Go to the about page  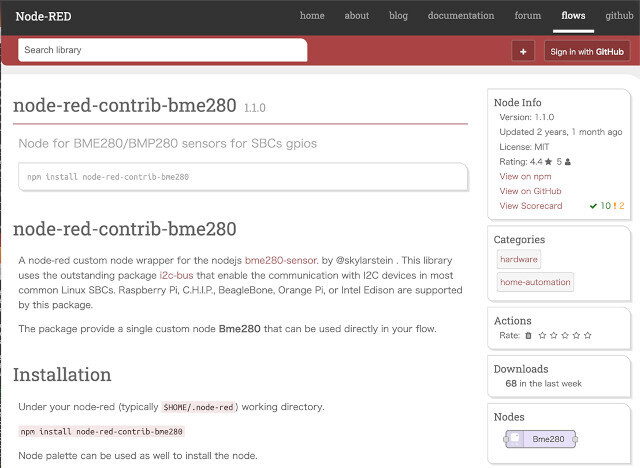pyautogui.click(x=356, y=16)
